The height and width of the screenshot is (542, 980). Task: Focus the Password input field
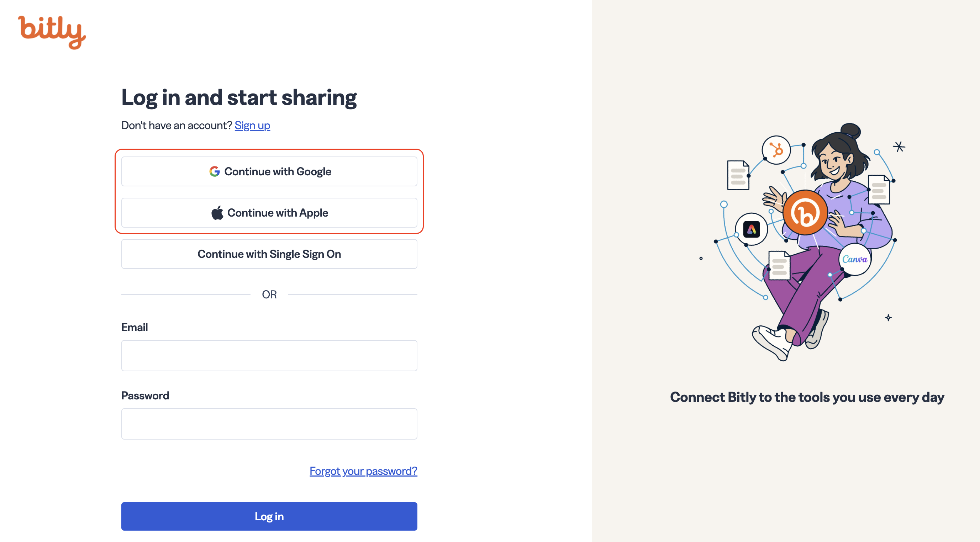269,424
